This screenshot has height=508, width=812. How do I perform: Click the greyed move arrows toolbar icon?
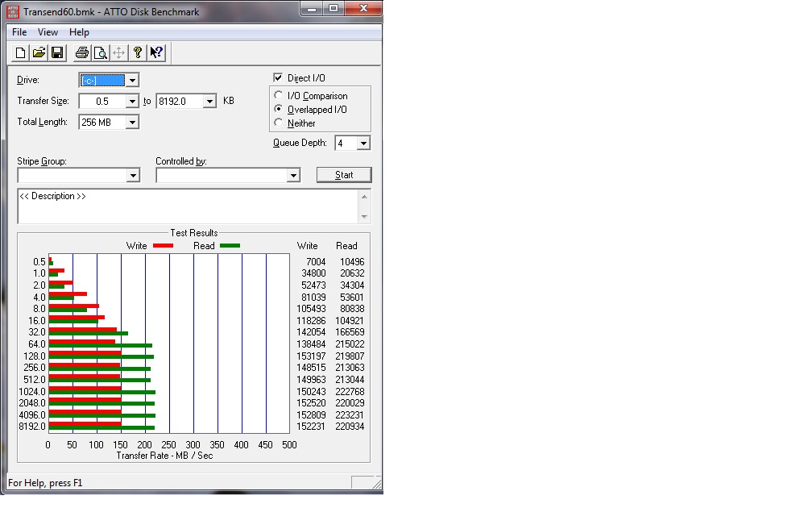(x=118, y=53)
